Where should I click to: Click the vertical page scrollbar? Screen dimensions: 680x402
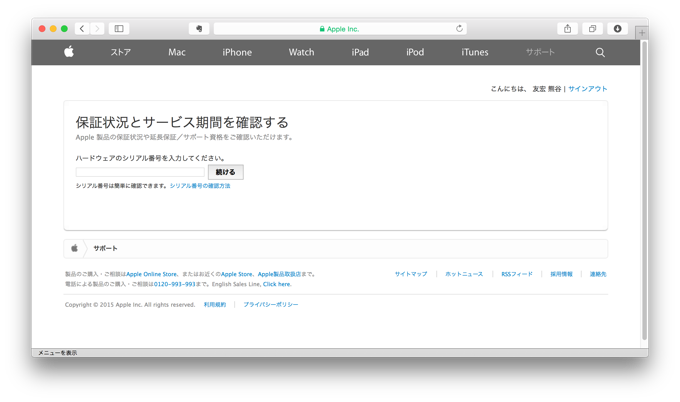click(644, 191)
